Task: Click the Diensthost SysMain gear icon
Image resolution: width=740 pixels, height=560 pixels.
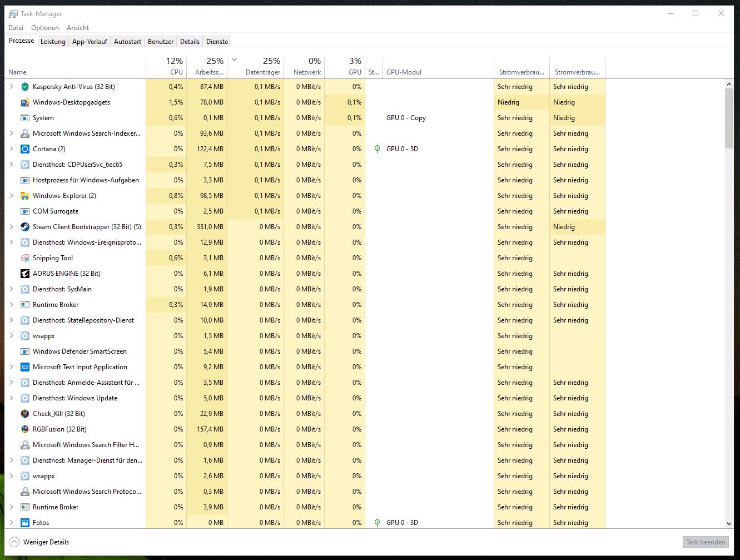Action: tap(24, 289)
